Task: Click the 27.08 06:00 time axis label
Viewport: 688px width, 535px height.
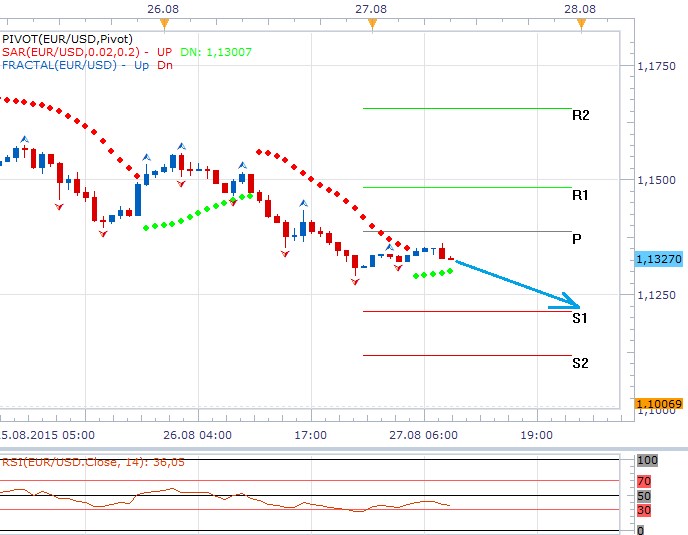Action: point(424,435)
